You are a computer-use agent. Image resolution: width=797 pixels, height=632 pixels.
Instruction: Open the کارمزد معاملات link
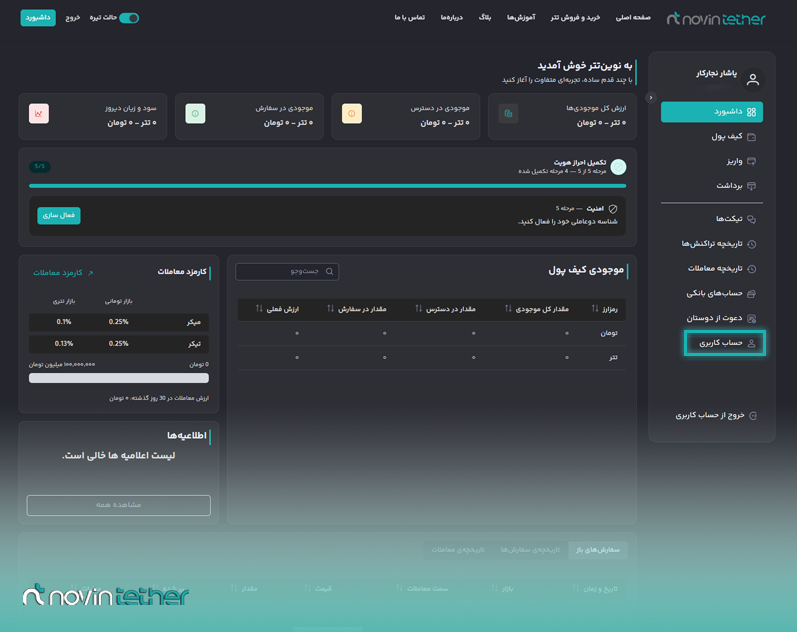click(63, 273)
